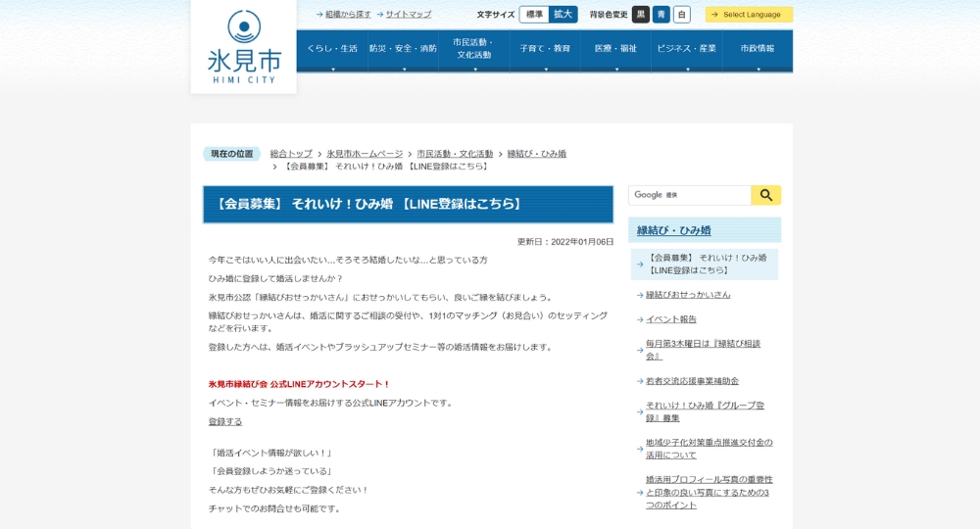Click the arrow icon next to 縁結びおせっかいさん
The height and width of the screenshot is (529, 980).
click(640, 295)
